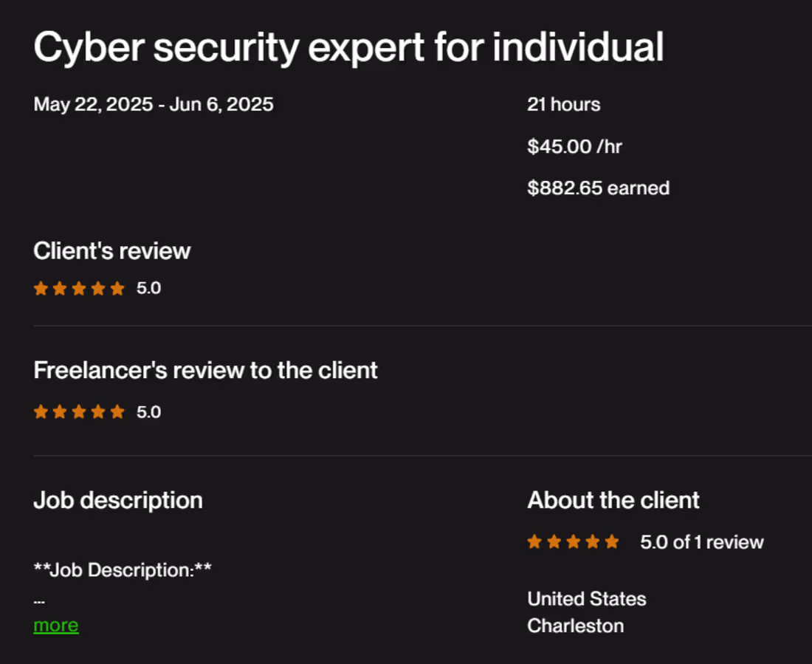
Task: Click the 'Client's review' heading
Action: [111, 250]
